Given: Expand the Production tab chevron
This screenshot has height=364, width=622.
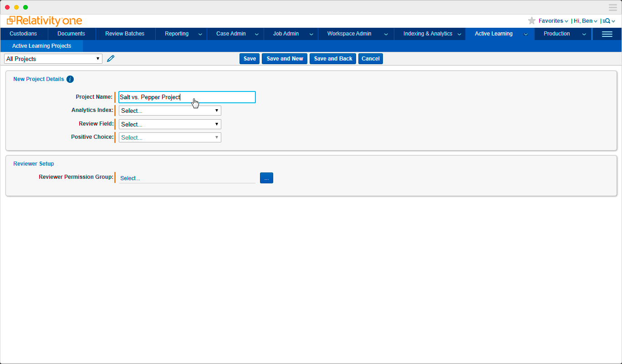Looking at the screenshot, I should [584, 34].
